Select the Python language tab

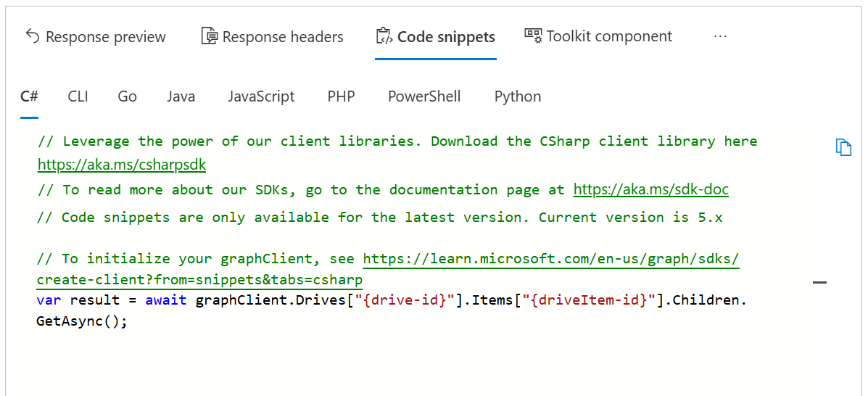[518, 96]
